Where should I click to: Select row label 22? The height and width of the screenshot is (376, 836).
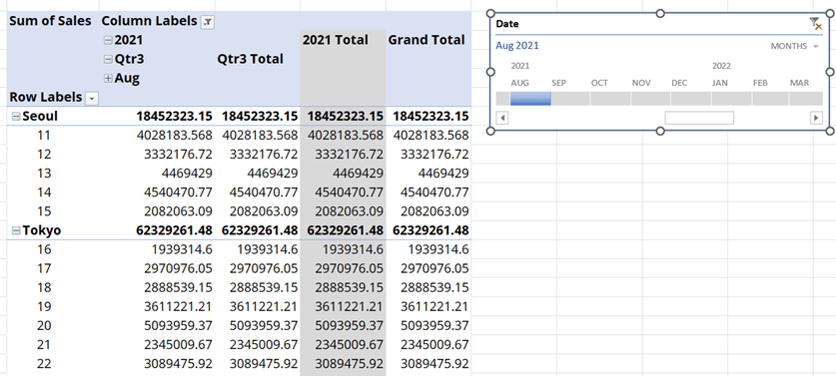click(x=44, y=364)
